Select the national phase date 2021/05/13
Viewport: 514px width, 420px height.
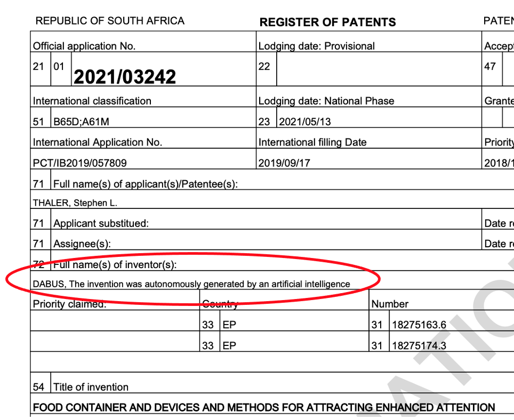coord(305,122)
